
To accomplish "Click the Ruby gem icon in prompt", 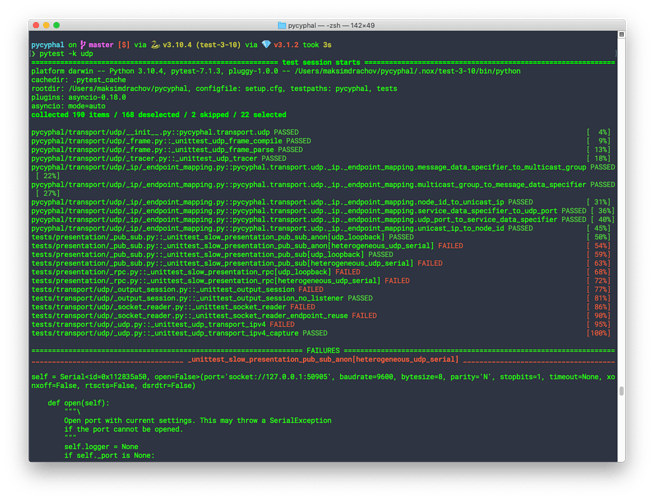I will click(x=266, y=44).
